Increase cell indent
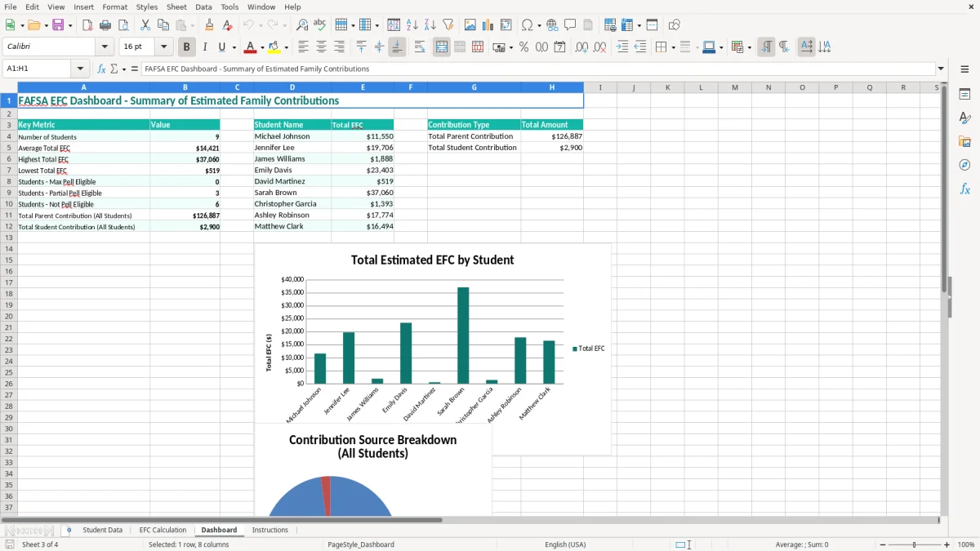 pyautogui.click(x=622, y=47)
